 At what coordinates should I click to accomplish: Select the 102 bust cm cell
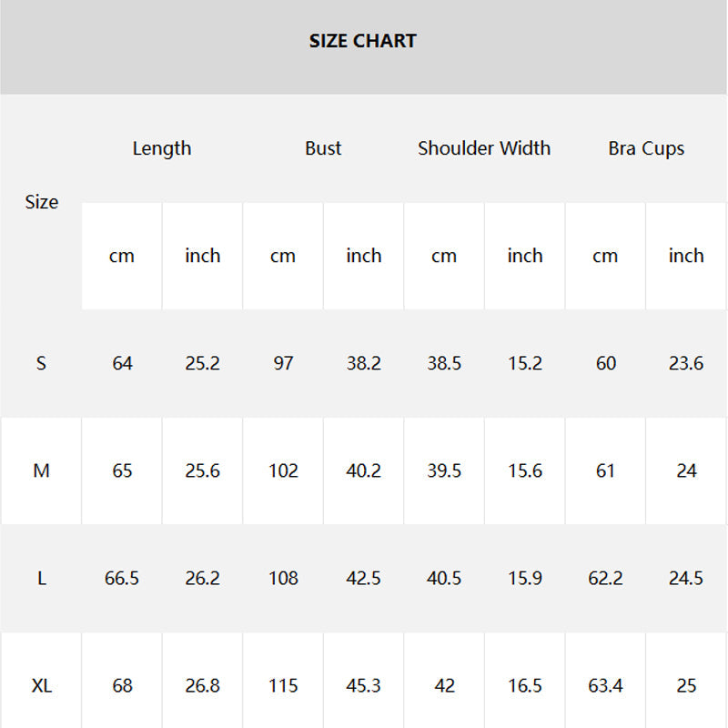(283, 470)
